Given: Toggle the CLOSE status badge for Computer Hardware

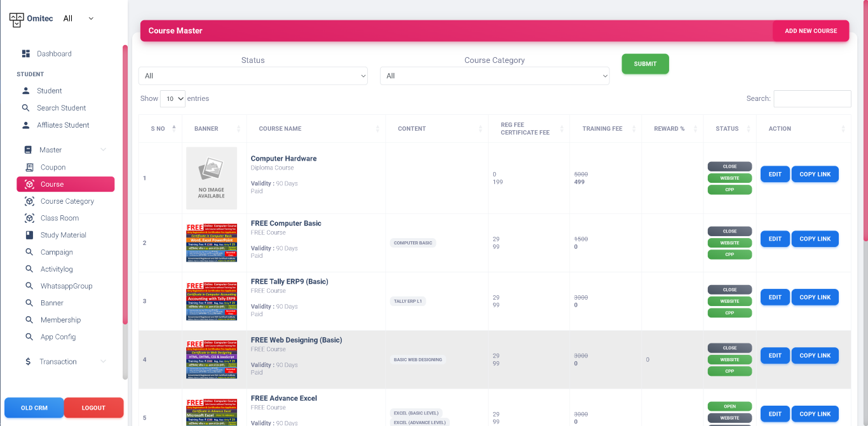Looking at the screenshot, I should [729, 166].
